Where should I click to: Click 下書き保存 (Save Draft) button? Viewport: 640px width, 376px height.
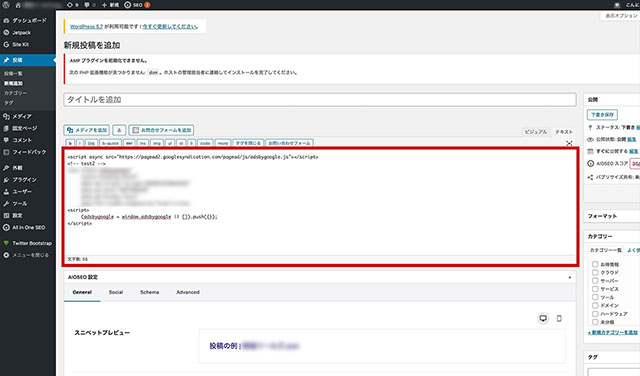tap(602, 115)
